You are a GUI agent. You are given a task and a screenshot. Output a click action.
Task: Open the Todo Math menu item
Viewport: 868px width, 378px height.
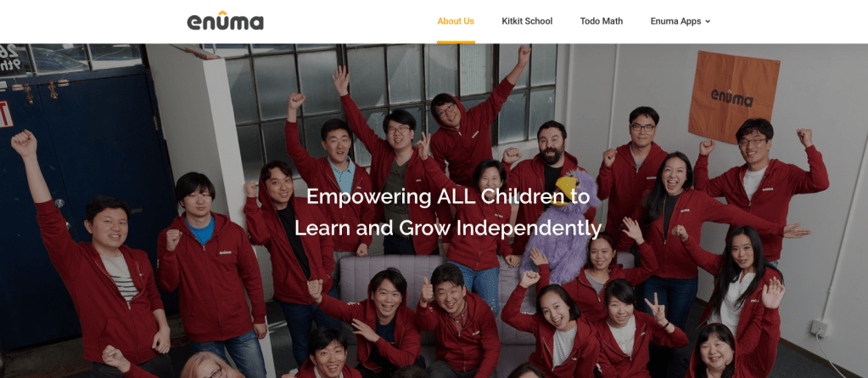point(602,21)
